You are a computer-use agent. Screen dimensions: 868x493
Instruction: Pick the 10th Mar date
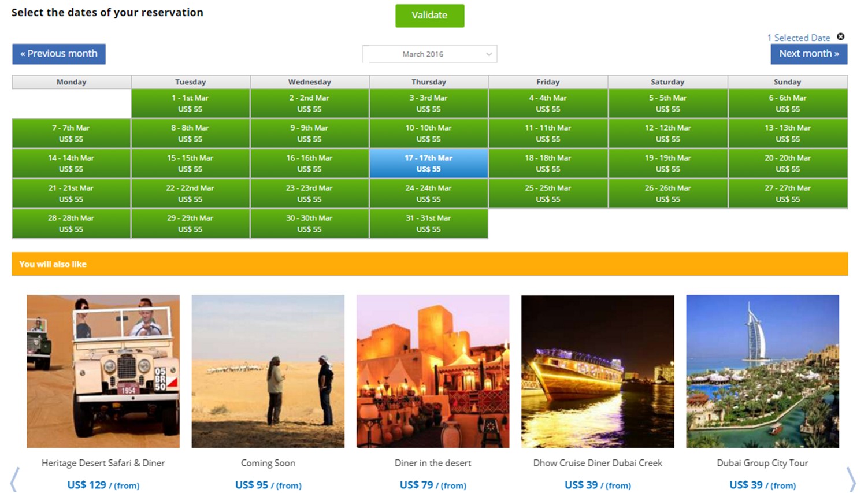pyautogui.click(x=429, y=134)
